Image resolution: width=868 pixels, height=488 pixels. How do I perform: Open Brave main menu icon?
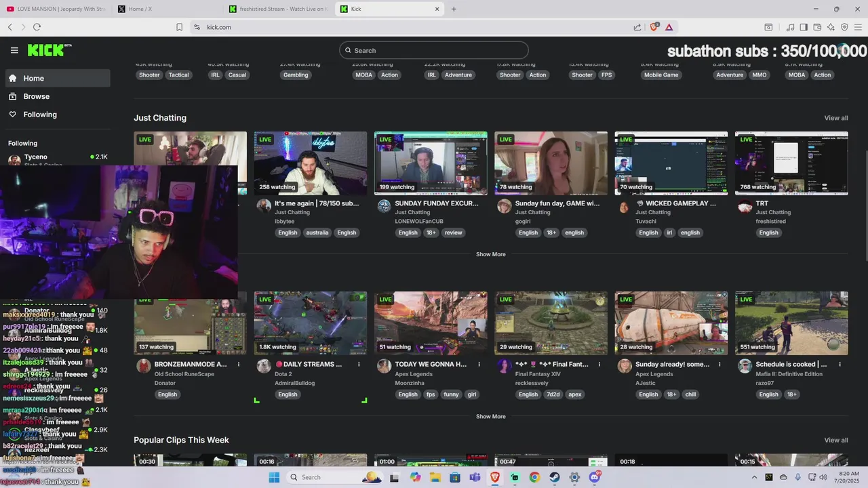click(858, 27)
